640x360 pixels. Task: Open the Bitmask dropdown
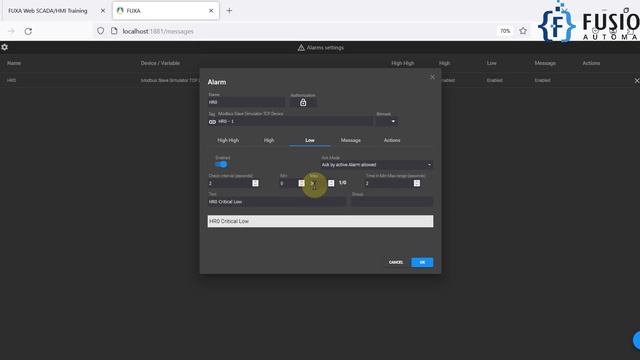tap(386, 121)
